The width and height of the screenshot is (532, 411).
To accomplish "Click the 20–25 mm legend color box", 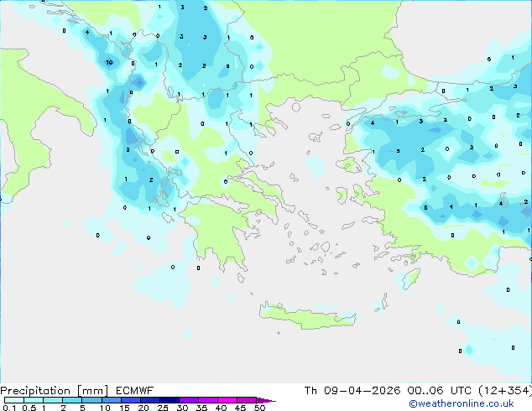I will click(149, 400).
